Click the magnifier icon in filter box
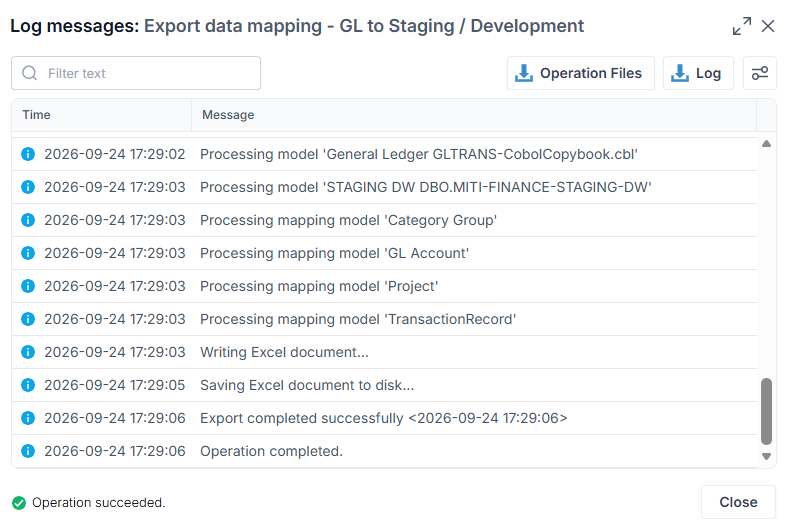Screen dimensions: 787x525 point(30,73)
